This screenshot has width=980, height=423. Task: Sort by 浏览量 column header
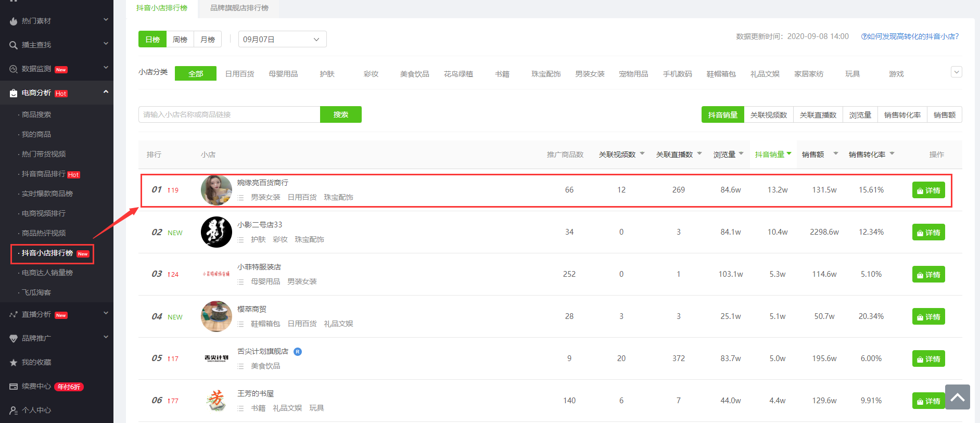728,155
